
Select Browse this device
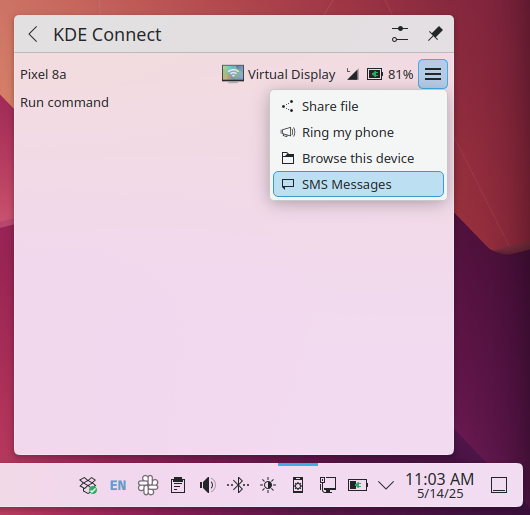(358, 158)
